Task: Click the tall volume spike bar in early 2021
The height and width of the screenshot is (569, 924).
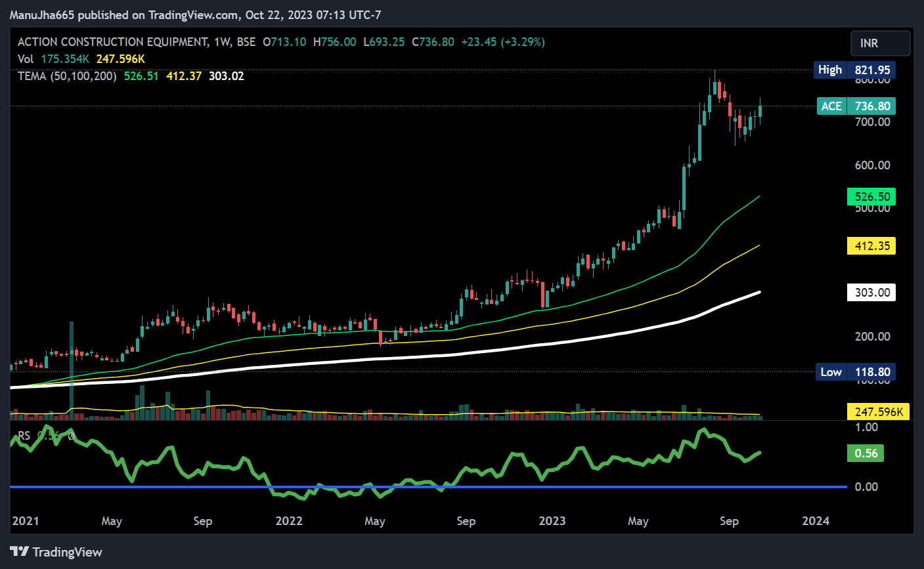Action: (72, 370)
